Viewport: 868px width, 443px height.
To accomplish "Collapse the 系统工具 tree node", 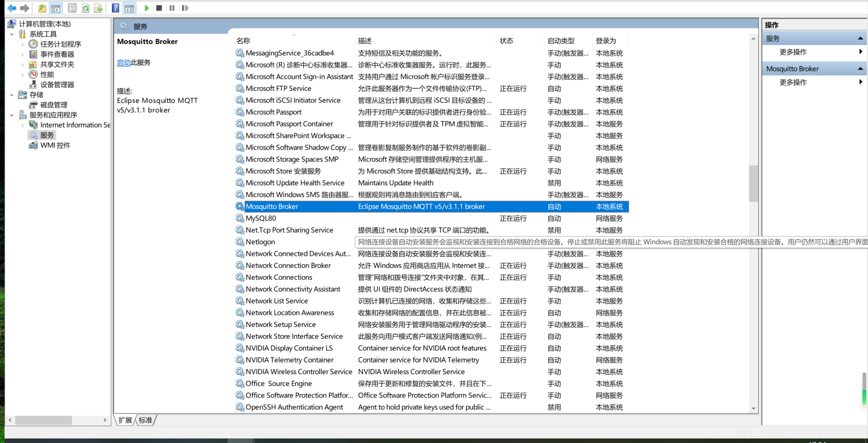I will 12,34.
